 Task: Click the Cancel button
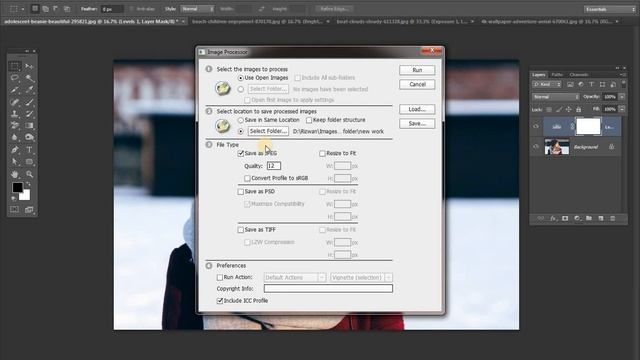point(417,84)
